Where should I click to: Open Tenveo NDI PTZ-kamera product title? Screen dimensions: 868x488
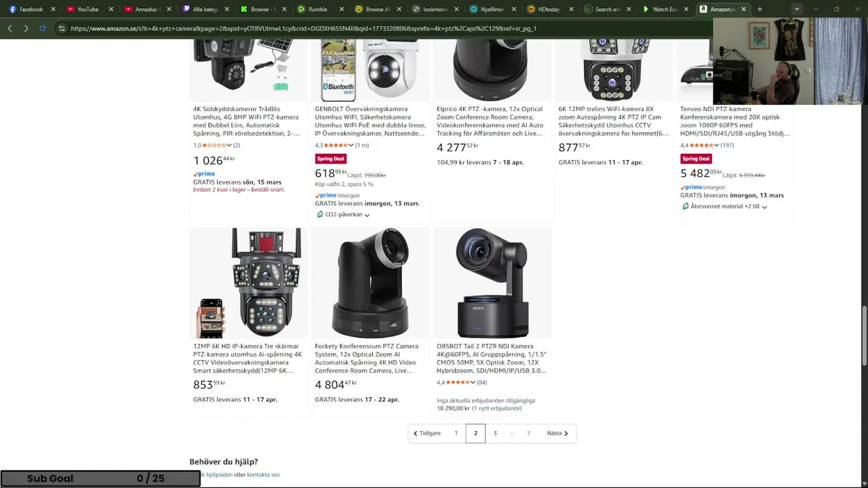734,121
